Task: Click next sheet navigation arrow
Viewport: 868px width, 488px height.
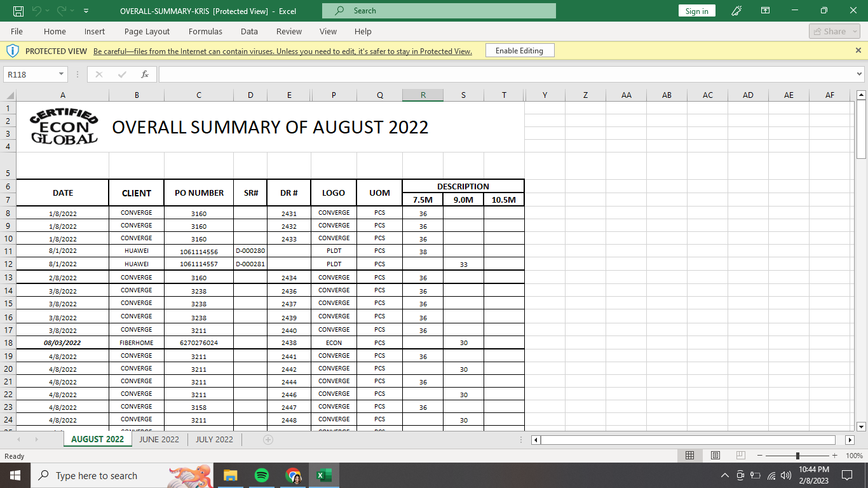Action: tap(36, 439)
